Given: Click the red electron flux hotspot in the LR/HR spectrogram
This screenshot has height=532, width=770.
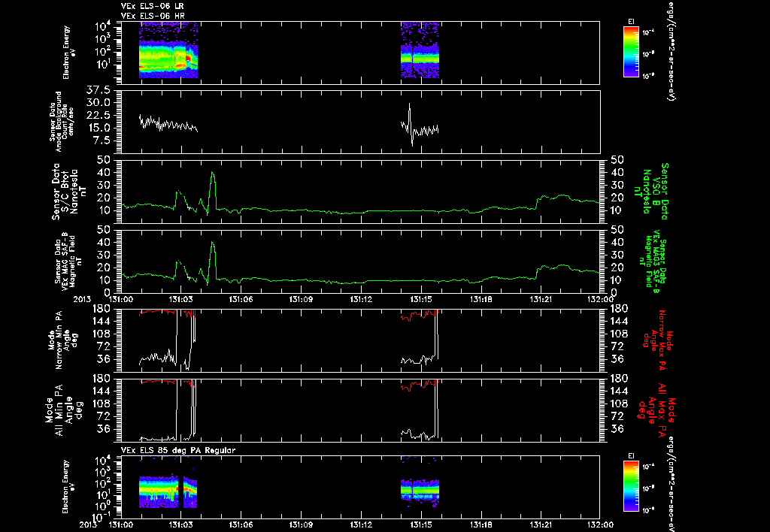Looking at the screenshot, I should 187,59.
